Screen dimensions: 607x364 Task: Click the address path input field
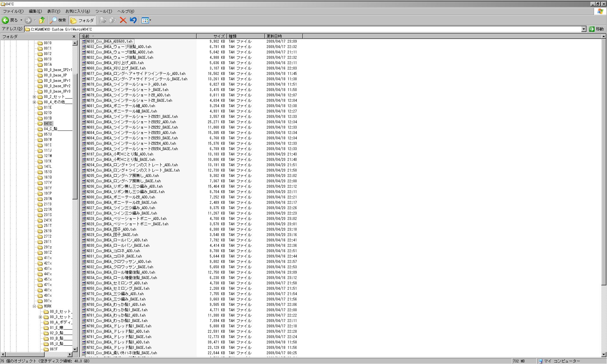[x=285, y=29]
